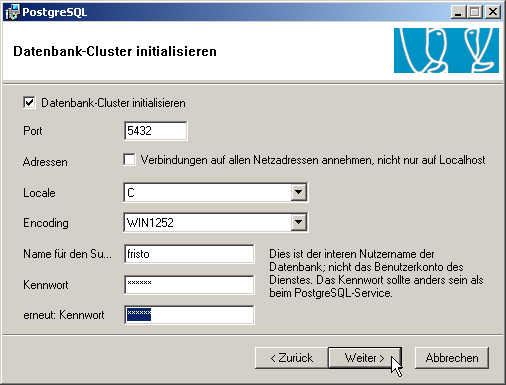Viewport: 506px width, 385px height.
Task: Proceed with the Weiter button
Action: [x=365, y=358]
